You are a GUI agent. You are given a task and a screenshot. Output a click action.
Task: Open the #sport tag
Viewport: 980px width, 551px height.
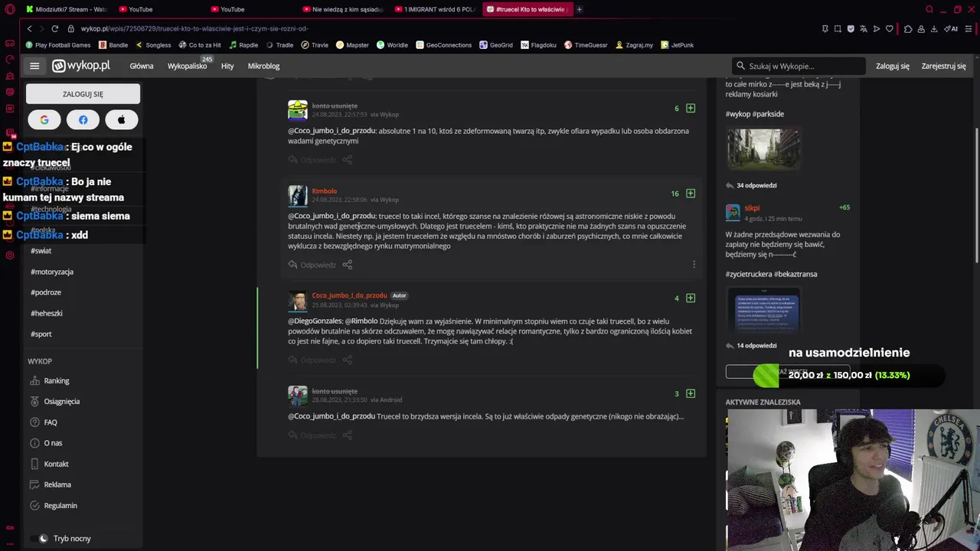click(x=41, y=334)
